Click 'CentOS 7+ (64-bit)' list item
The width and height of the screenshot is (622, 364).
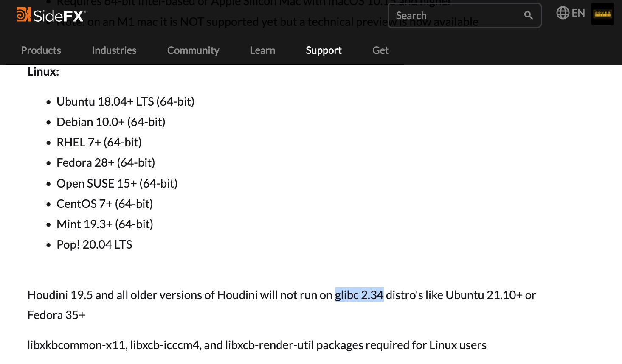tap(104, 204)
